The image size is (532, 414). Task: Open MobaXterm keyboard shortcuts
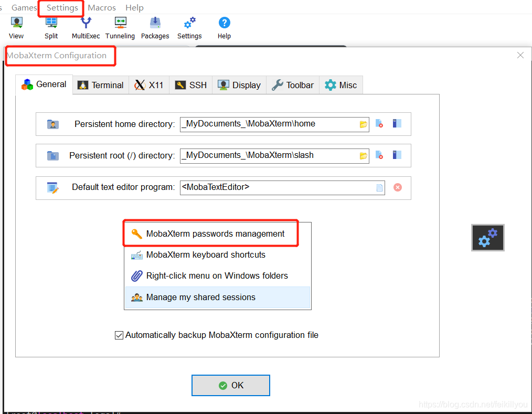tap(218, 255)
